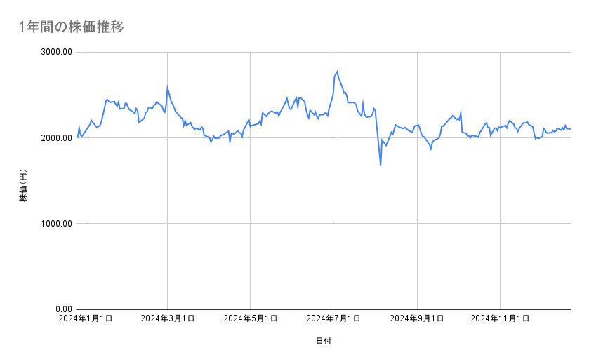Select the horizontal axis title 日付

pos(324,342)
